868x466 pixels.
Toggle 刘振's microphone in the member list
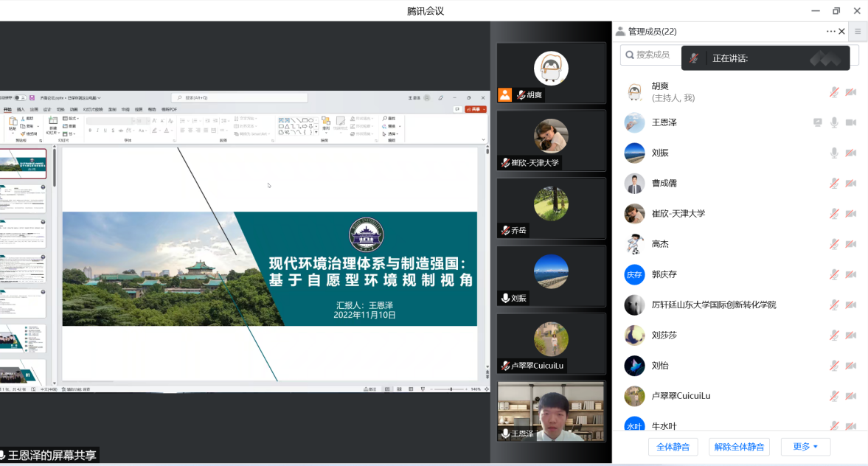tap(834, 153)
